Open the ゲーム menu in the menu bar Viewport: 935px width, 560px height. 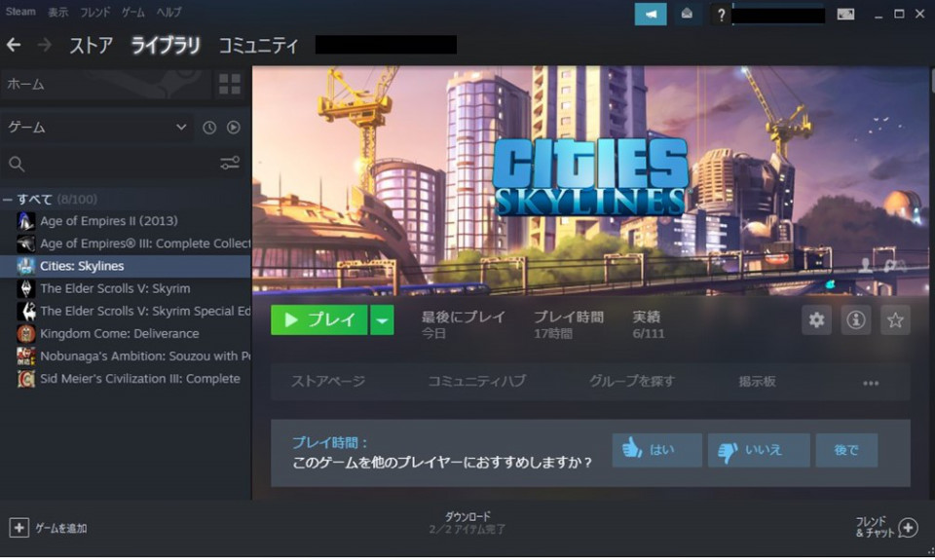coord(133,12)
